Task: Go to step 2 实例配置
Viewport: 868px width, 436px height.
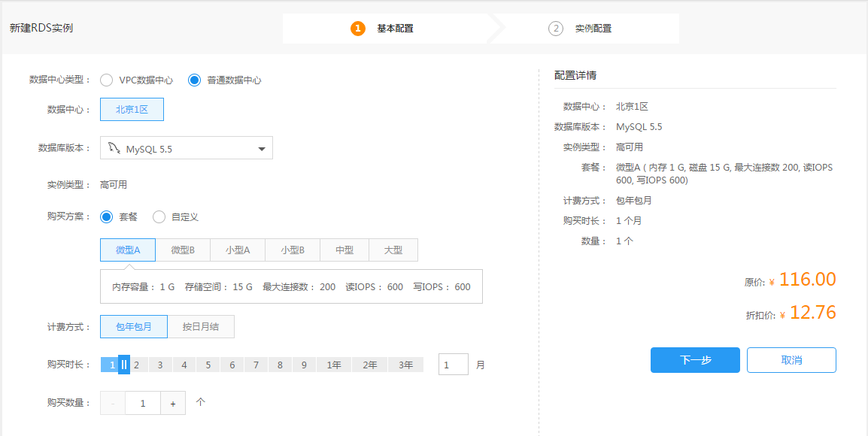Action: click(580, 29)
